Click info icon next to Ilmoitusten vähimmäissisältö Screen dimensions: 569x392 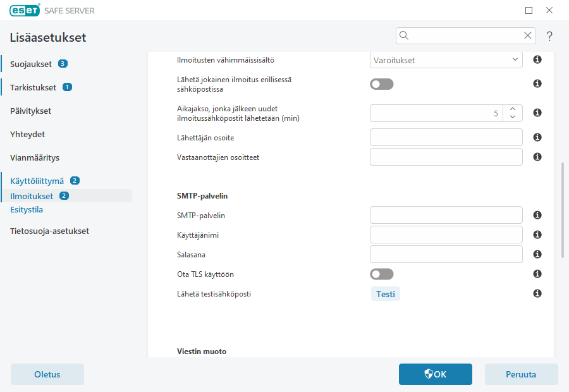[537, 60]
